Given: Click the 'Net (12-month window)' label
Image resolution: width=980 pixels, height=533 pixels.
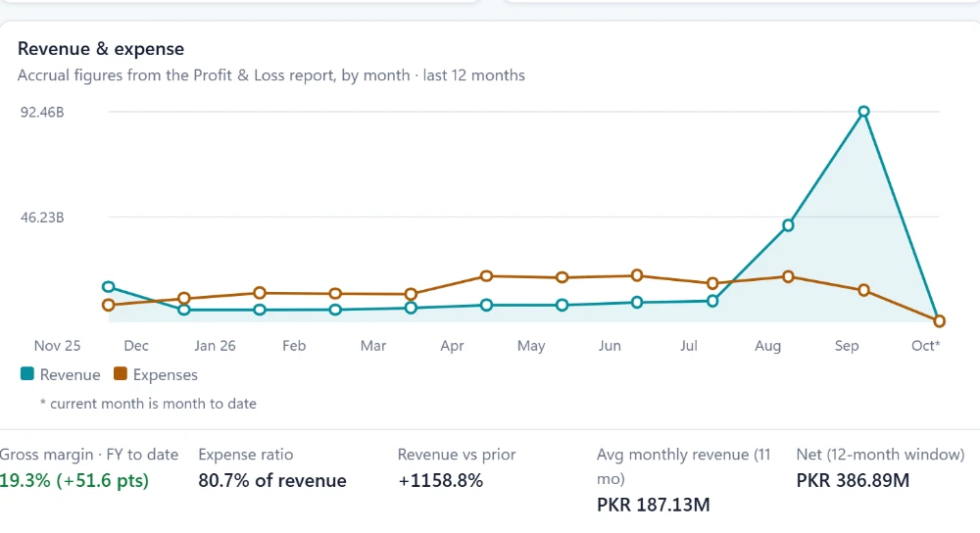Looking at the screenshot, I should pyautogui.click(x=881, y=455).
